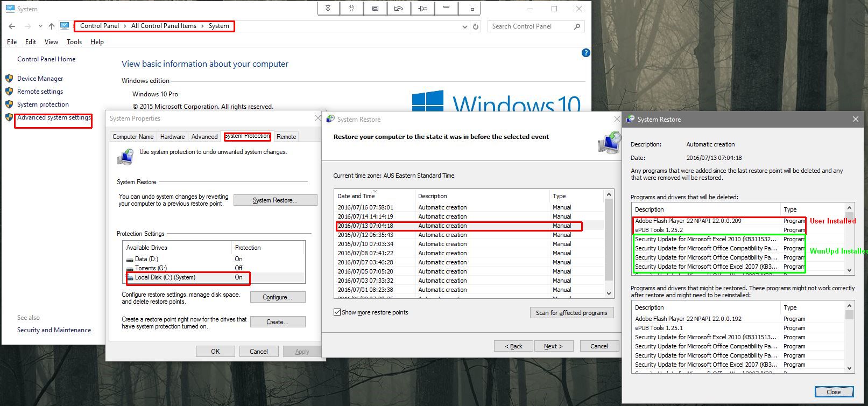This screenshot has width=868, height=406.
Task: Click the shield icon beside Device Manager
Action: tap(9, 79)
